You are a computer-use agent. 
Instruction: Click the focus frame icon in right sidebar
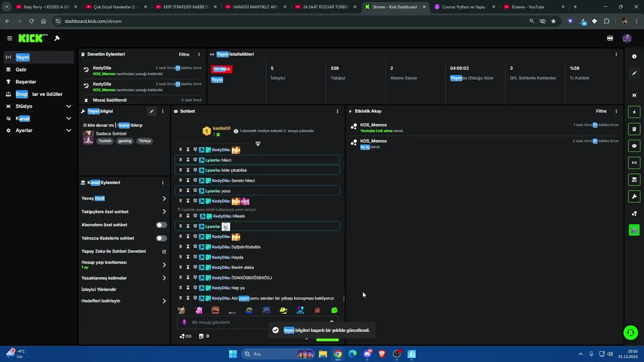point(634,96)
